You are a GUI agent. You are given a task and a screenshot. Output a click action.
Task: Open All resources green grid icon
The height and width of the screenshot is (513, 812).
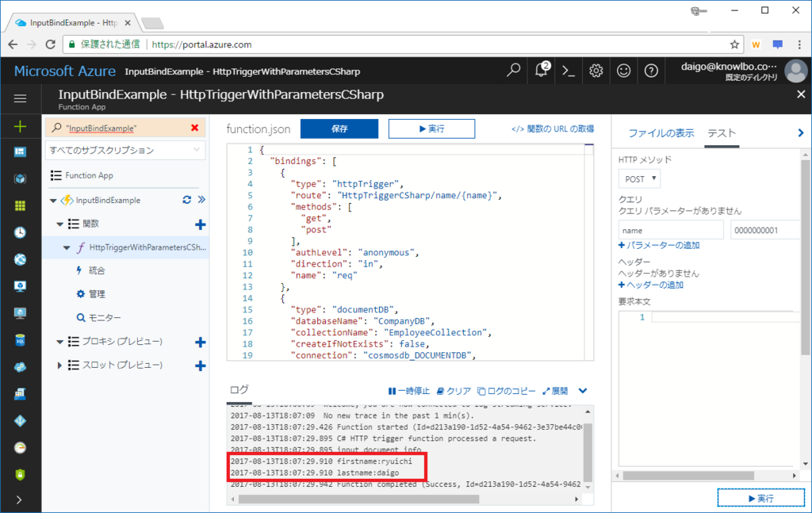(20, 205)
